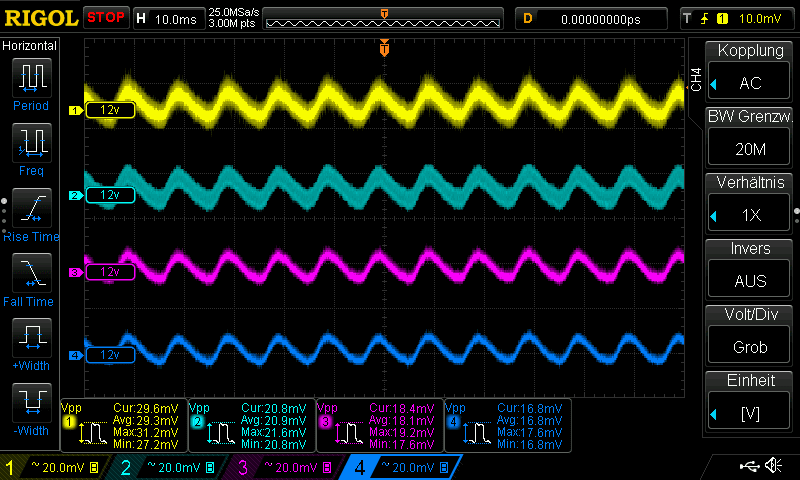This screenshot has width=800, height=480.
Task: Click the CH4 menu tab label
Action: [x=696, y=80]
